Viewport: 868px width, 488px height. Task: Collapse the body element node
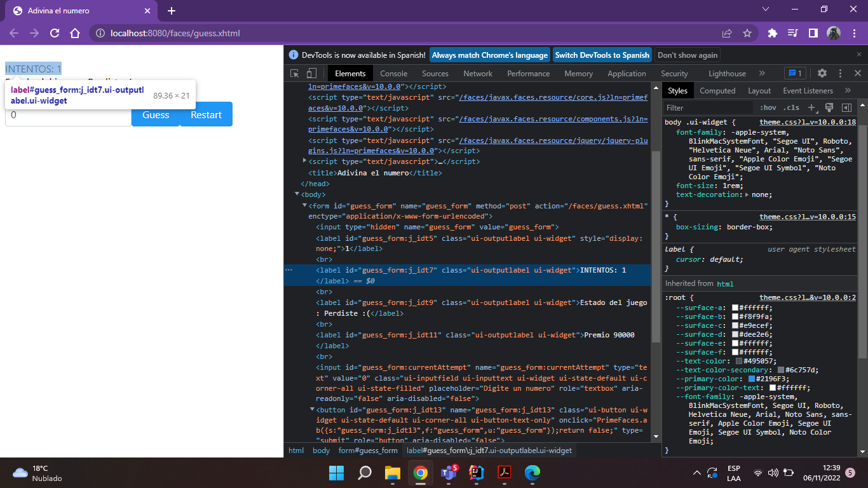[297, 194]
